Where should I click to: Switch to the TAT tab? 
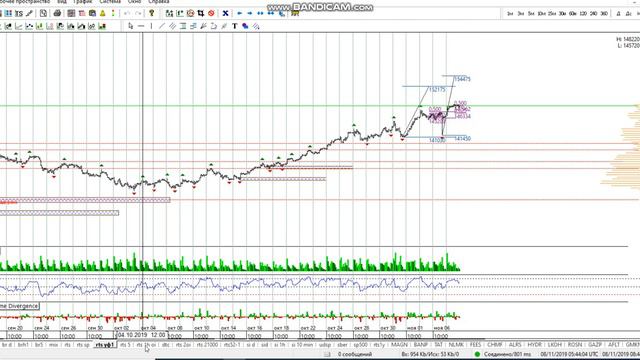point(438,345)
